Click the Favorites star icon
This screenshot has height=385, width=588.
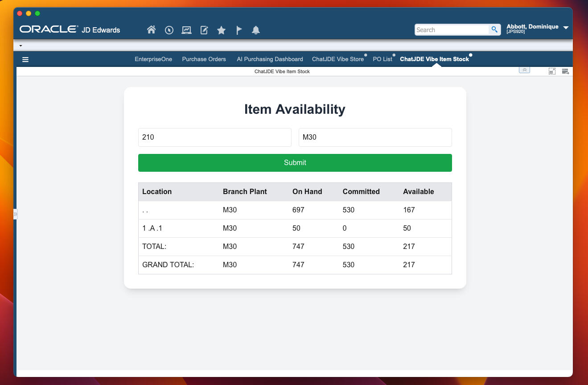click(221, 30)
